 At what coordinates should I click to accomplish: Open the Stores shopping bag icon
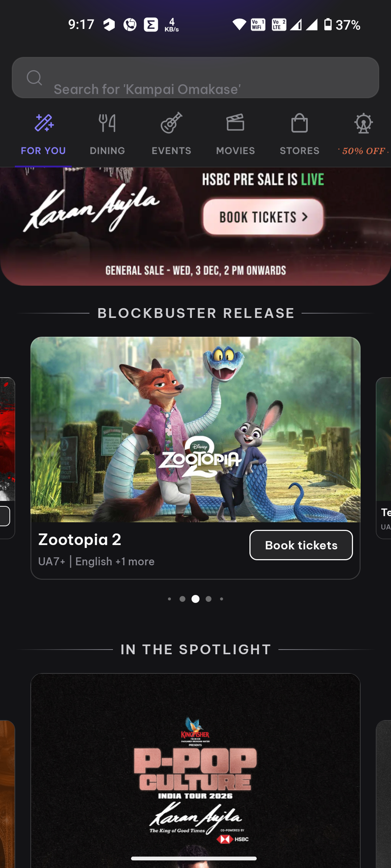pos(299,123)
